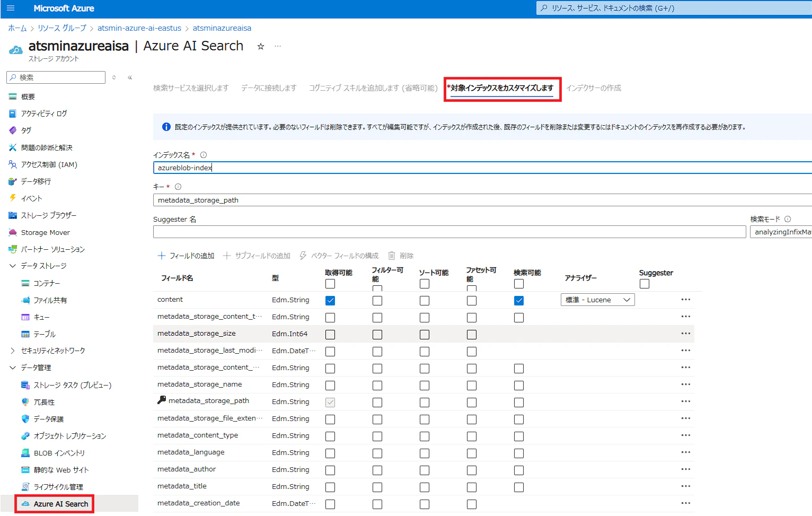Check 取得可能 for metadata_storage_name
Screen dimensions: 812x516
click(330, 385)
